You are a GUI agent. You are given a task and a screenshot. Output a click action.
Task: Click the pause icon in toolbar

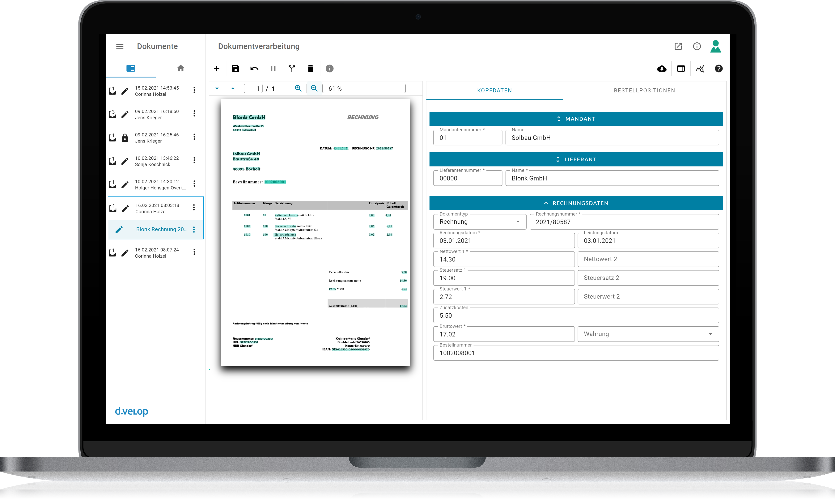pos(273,69)
